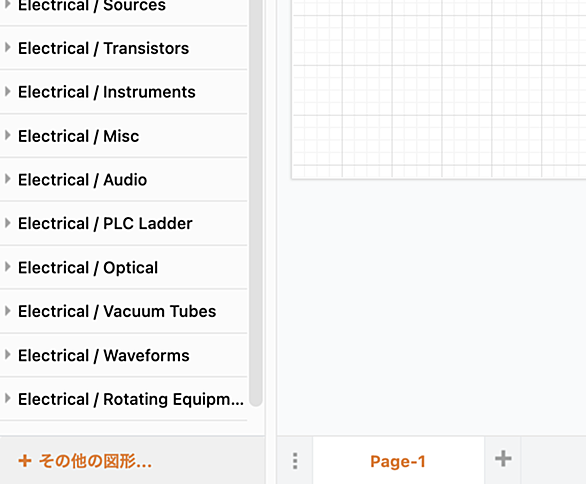The height and width of the screenshot is (484, 586).
Task: Open Electrical / Rotating Equipment library
Action: tap(123, 399)
